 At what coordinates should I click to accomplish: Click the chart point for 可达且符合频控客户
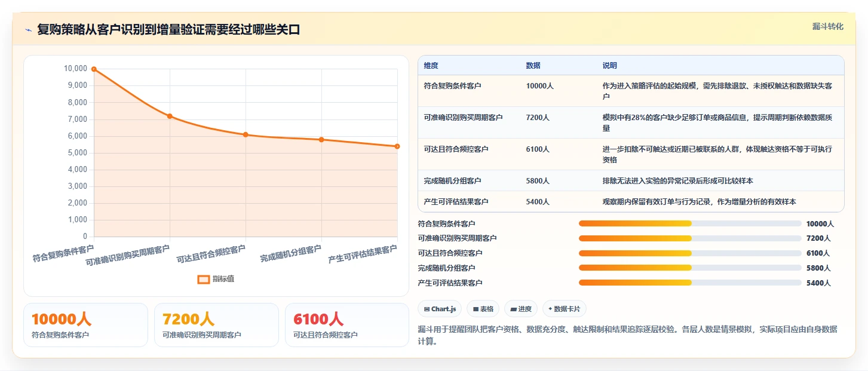coord(246,134)
